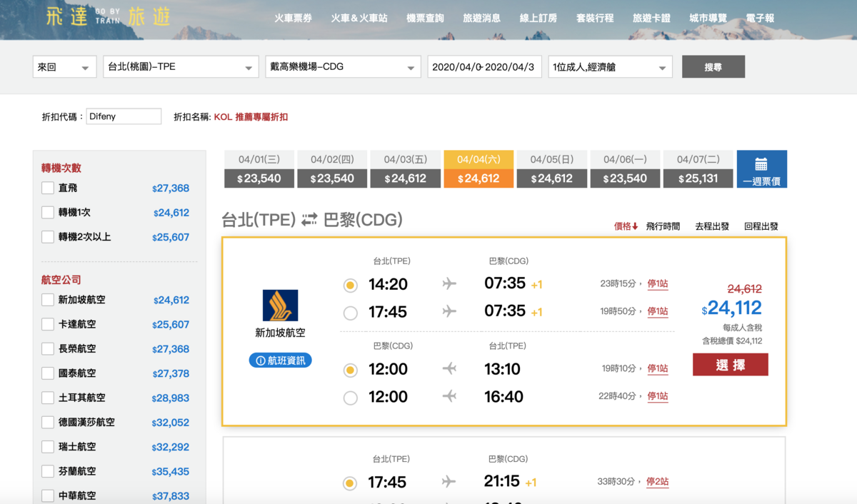Click the 折扣代碼 input containing Difeny
Screen dimensions: 857x504
click(124, 116)
